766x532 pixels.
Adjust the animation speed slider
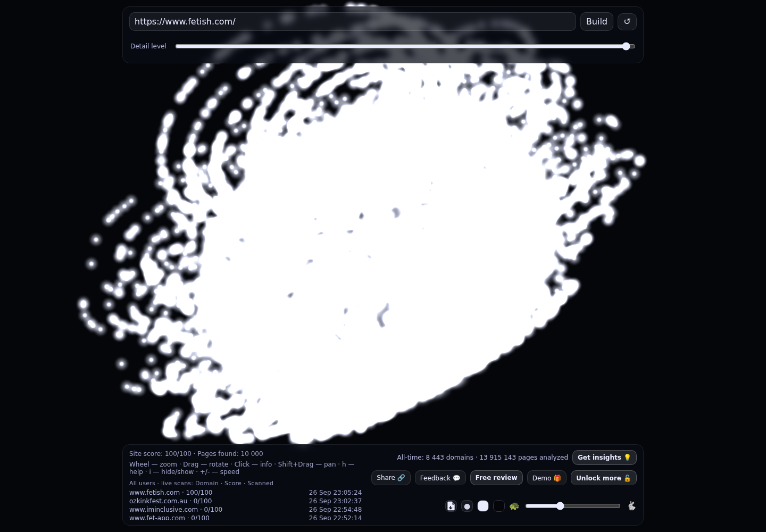(x=573, y=506)
